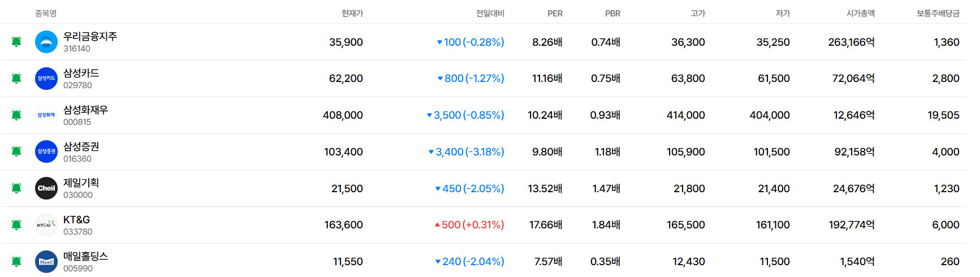Click the KT&G company logo icon

46,225
